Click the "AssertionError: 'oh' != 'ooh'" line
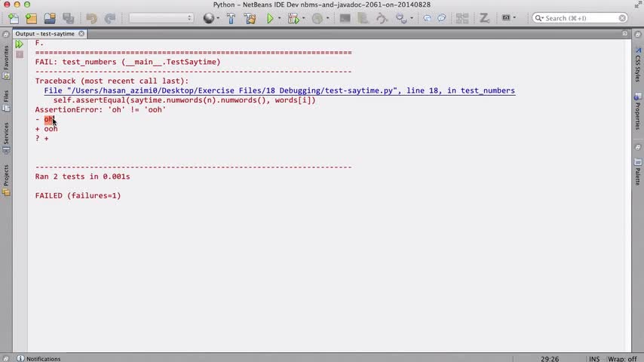The width and height of the screenshot is (644, 362). pyautogui.click(x=100, y=109)
